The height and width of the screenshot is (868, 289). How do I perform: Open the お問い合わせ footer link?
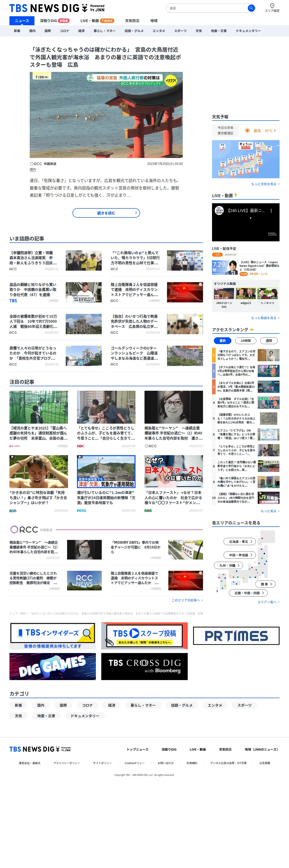click(x=165, y=763)
